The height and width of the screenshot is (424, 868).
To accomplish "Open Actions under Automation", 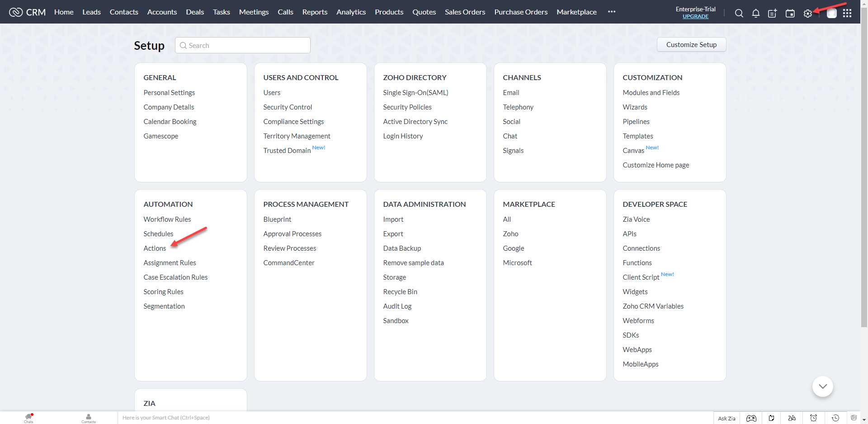I will (155, 248).
